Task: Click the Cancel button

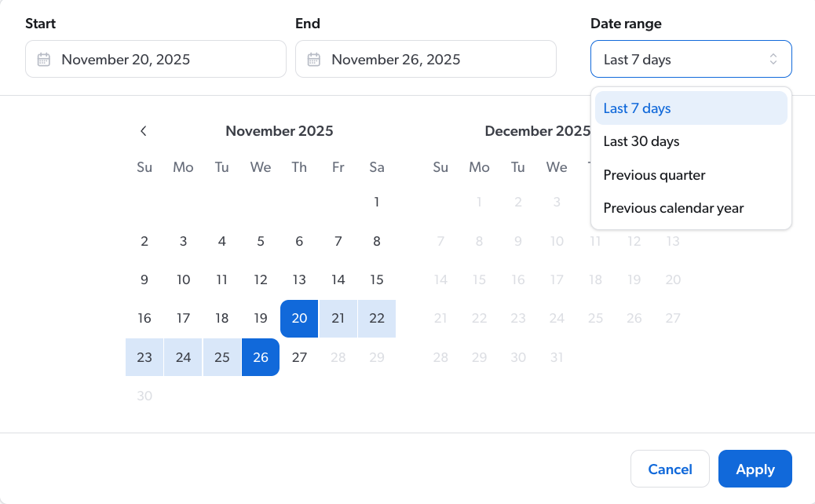Action: coord(670,469)
